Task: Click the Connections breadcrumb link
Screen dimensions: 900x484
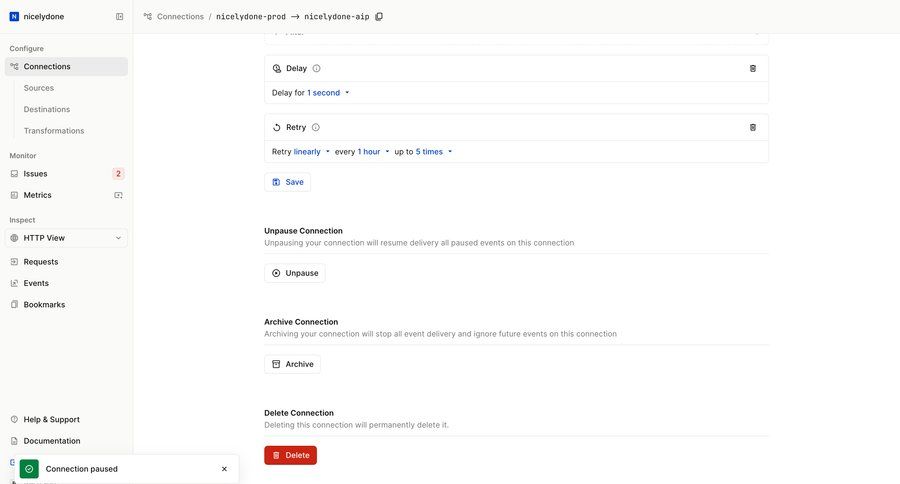Action: [x=180, y=17]
